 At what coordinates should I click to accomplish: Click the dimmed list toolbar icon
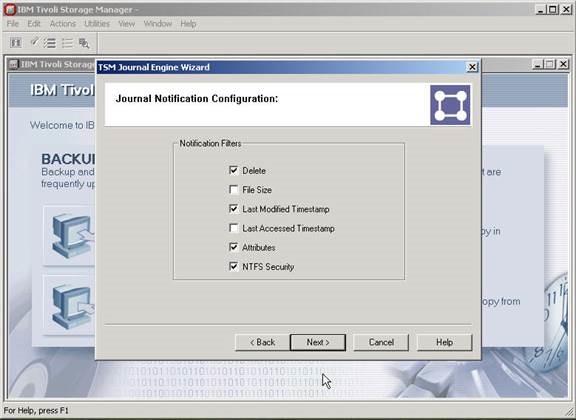tap(67, 43)
